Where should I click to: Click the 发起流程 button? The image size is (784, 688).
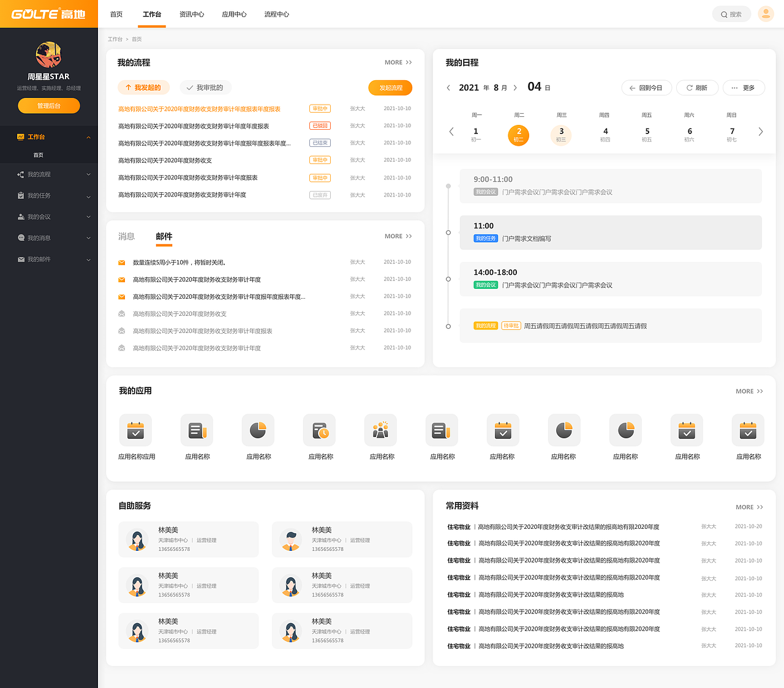coord(390,88)
